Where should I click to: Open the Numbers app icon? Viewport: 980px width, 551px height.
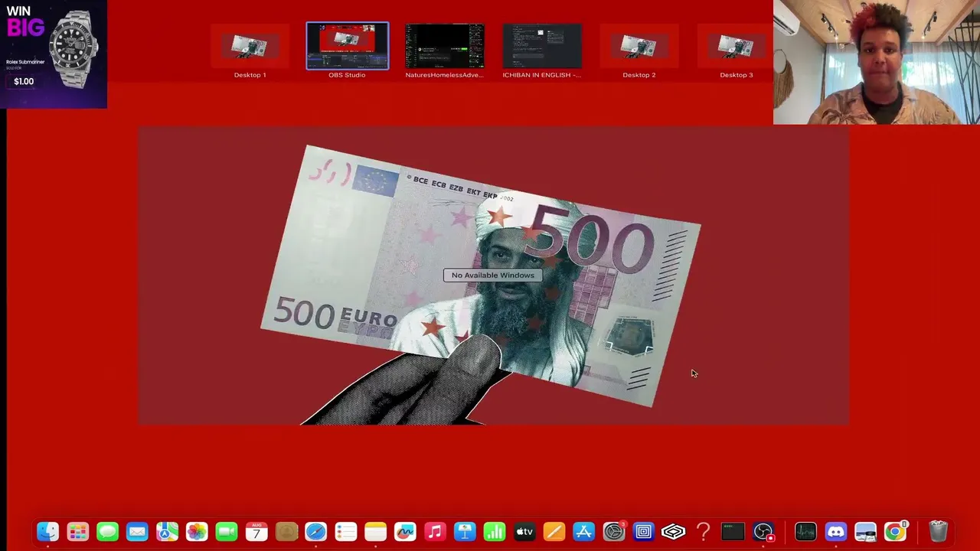pos(495,532)
